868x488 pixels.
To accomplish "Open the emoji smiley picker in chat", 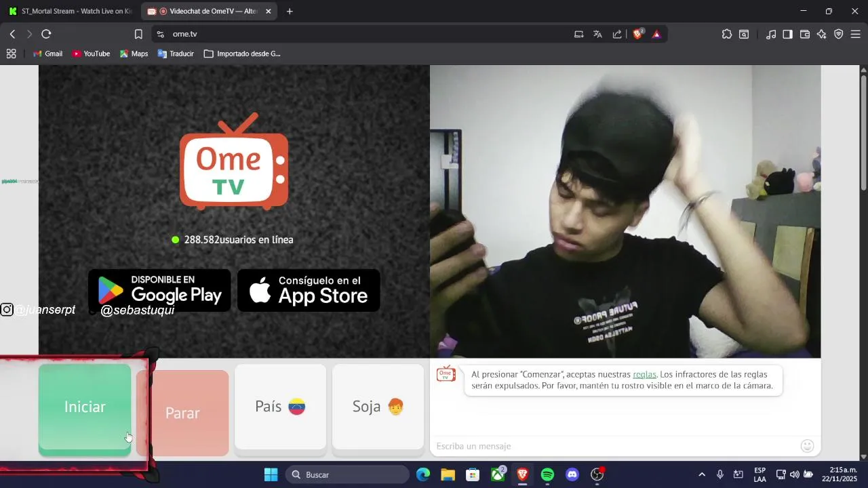I will pyautogui.click(x=807, y=445).
